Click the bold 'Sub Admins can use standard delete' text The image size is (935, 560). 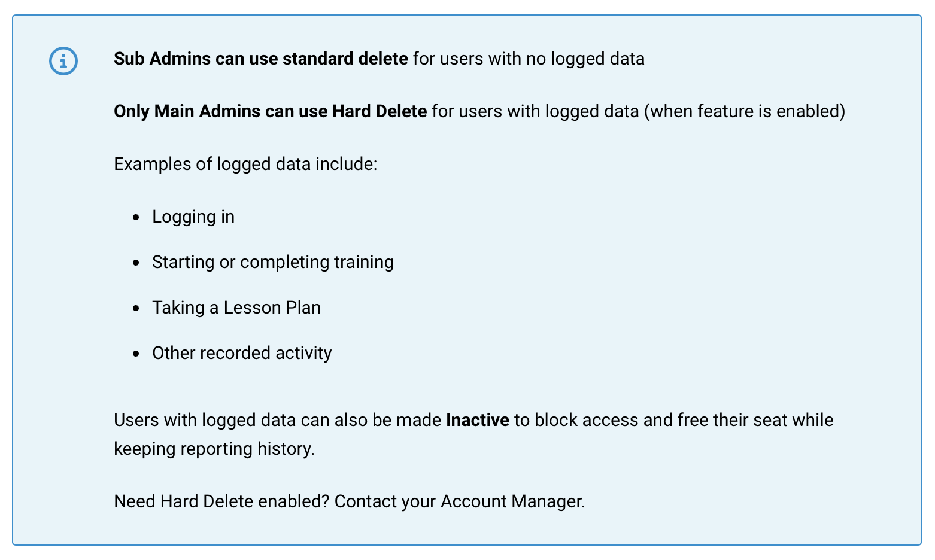(x=261, y=59)
